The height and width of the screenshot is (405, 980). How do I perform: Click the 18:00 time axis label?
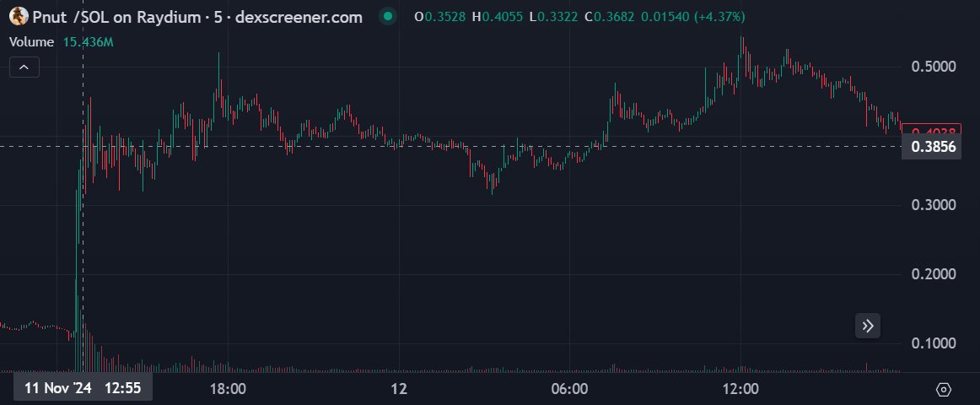[228, 389]
